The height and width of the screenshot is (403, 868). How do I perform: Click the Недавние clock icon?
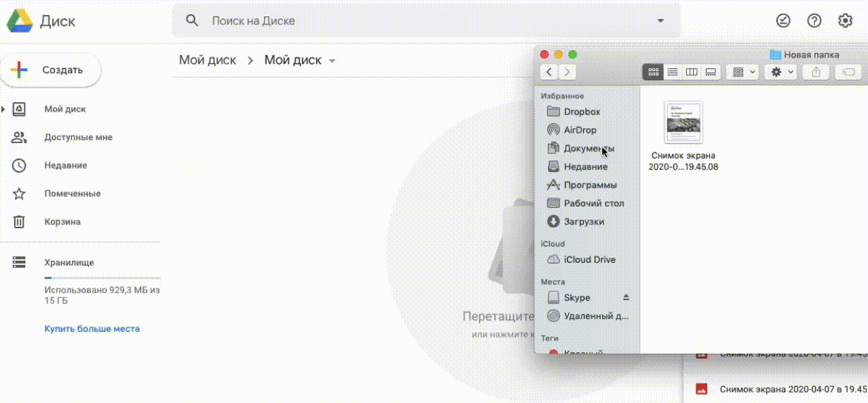pyautogui.click(x=19, y=165)
